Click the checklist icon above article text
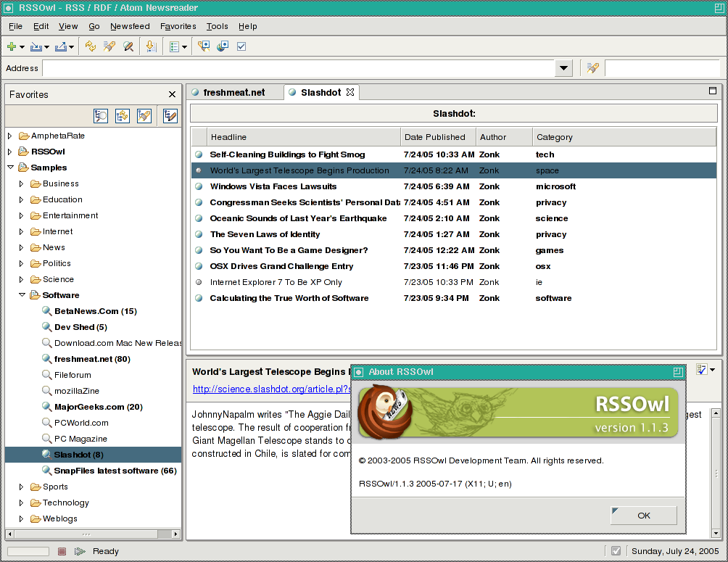 click(702, 370)
